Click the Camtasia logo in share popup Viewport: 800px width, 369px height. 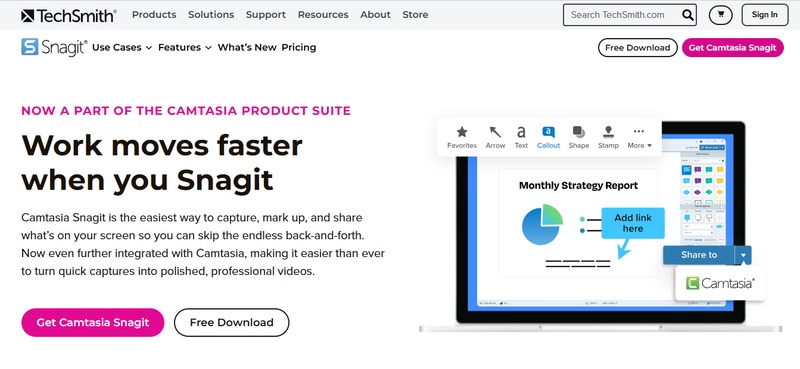720,283
